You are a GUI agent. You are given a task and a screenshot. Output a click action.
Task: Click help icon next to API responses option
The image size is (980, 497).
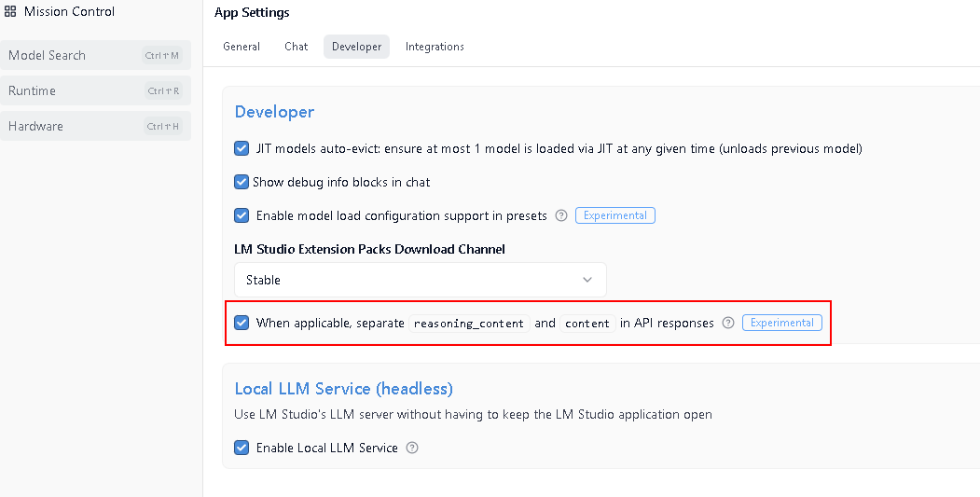(x=728, y=324)
